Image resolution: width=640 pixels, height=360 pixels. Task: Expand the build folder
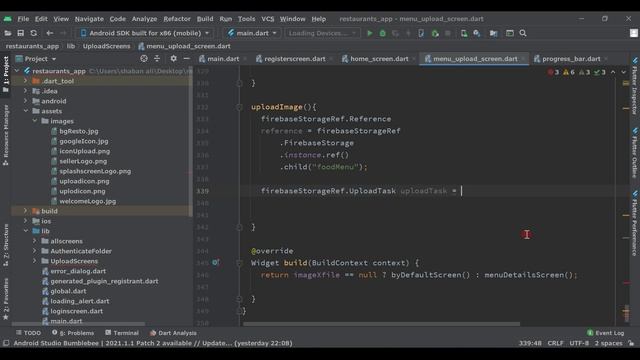click(25, 211)
